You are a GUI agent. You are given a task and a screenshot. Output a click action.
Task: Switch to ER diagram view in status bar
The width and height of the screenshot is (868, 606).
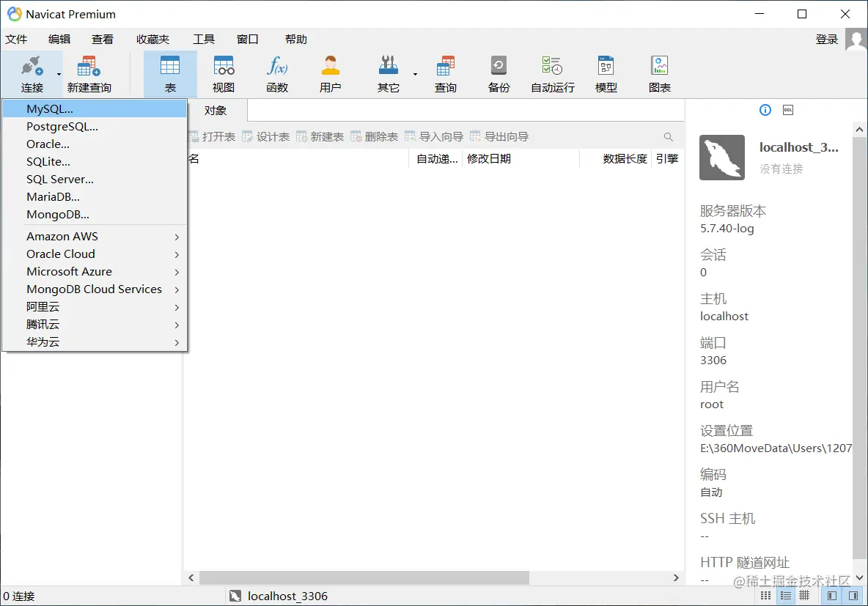[x=805, y=596]
